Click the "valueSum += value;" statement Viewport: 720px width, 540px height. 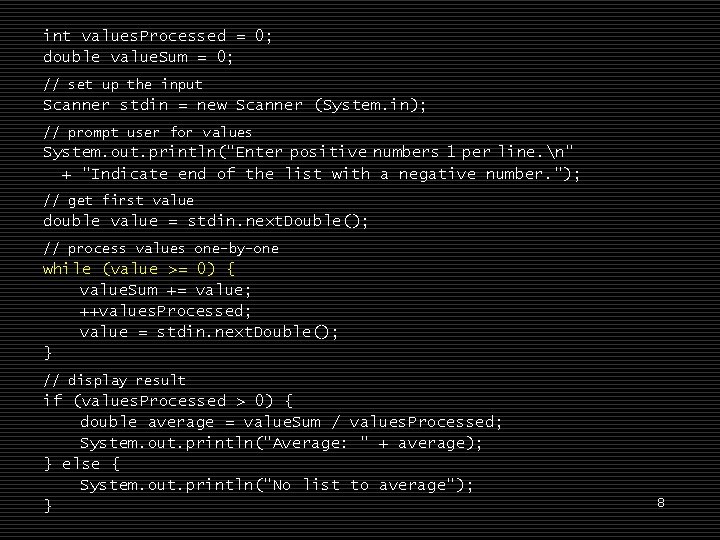[x=165, y=290]
